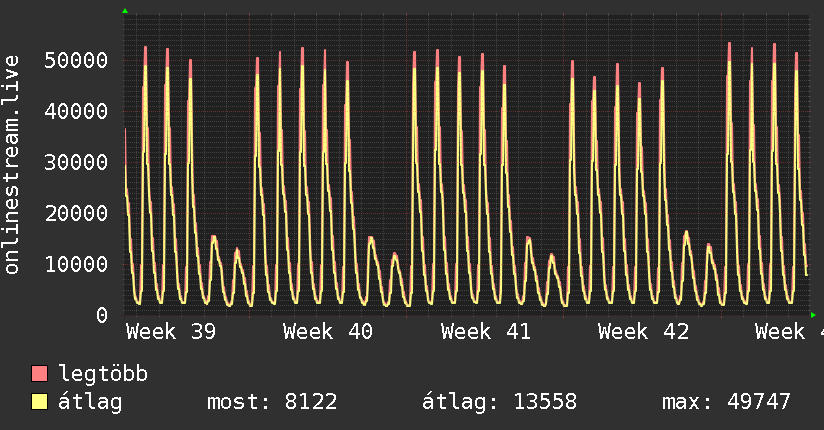Click the 50000 y-axis tick label
The height and width of the screenshot is (430, 824).
76,60
